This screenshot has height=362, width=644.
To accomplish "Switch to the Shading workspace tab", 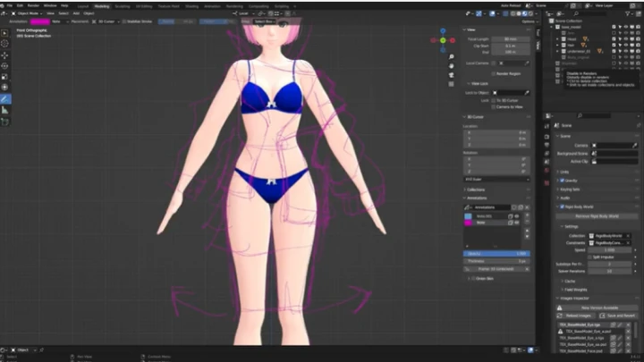I will tap(191, 6).
